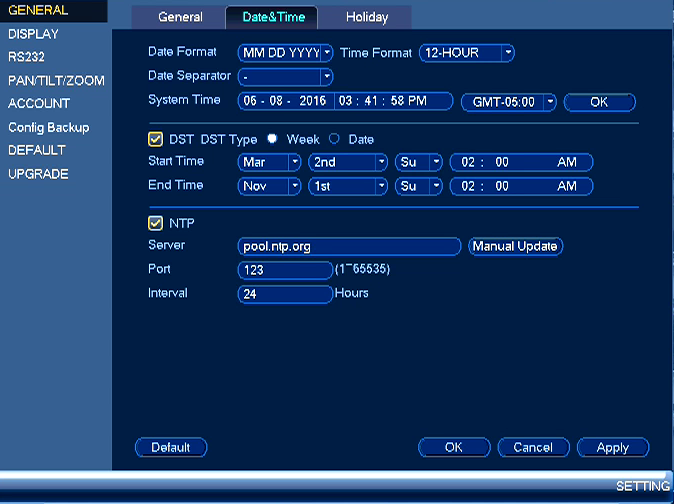Open the End Time week 1st dropdown
The width and height of the screenshot is (676, 504).
(x=348, y=186)
